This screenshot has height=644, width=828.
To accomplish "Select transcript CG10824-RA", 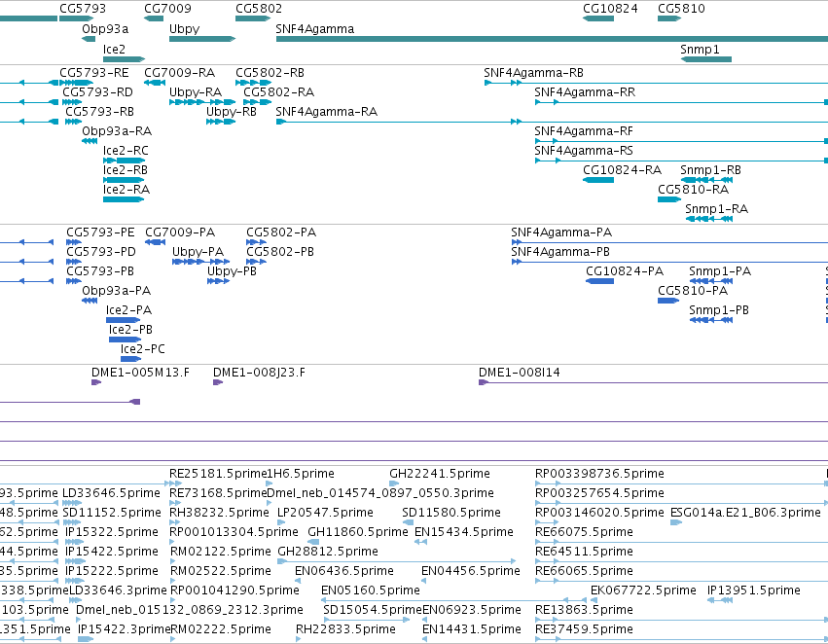I will click(622, 170).
